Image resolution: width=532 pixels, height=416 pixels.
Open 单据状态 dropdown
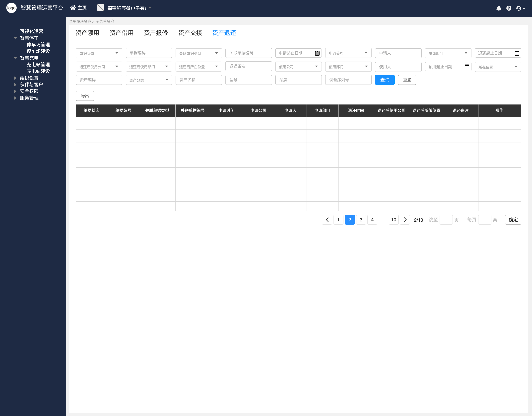99,53
